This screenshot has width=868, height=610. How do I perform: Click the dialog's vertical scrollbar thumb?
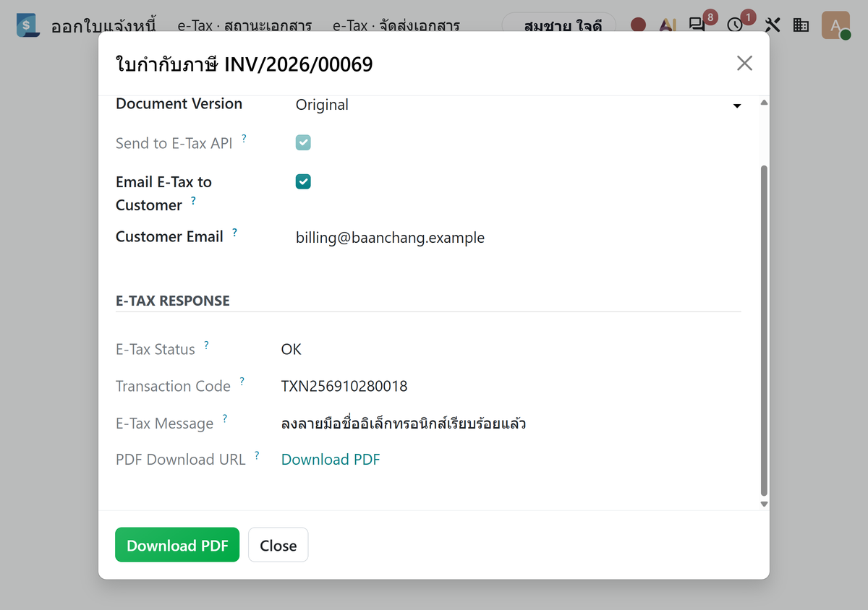pyautogui.click(x=764, y=331)
